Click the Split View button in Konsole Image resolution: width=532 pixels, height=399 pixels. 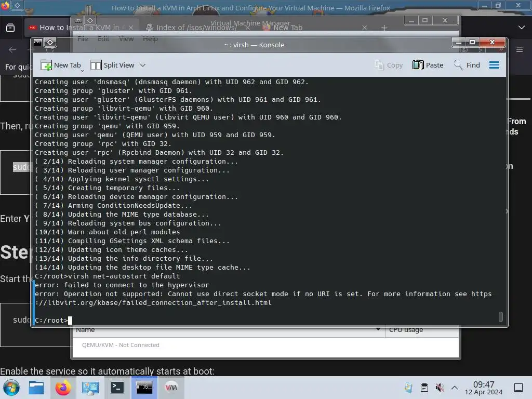coord(112,65)
